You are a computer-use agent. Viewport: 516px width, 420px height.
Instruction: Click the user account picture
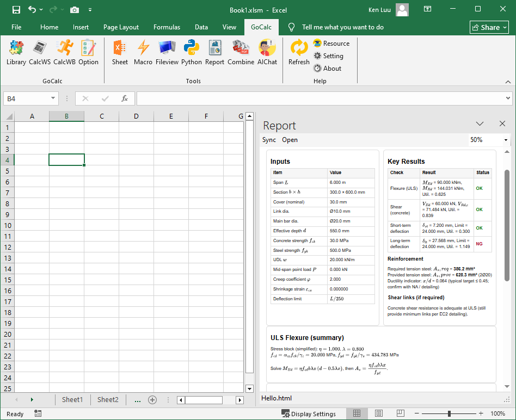[x=402, y=10]
